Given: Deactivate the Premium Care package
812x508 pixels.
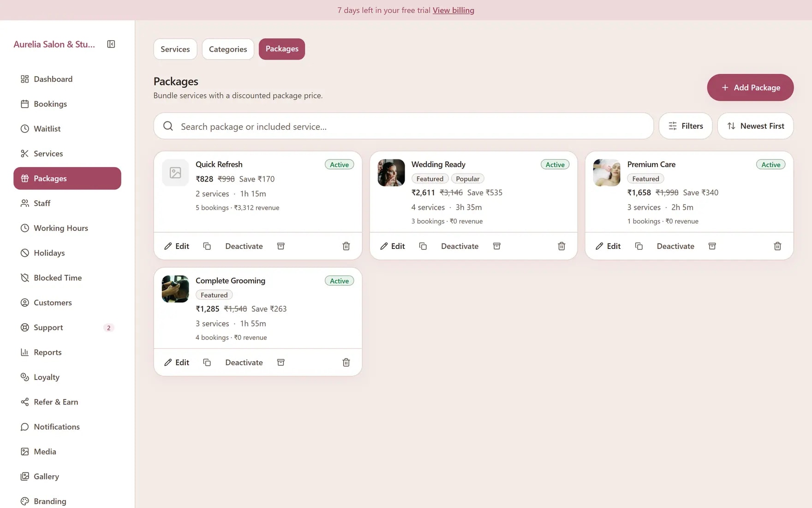Looking at the screenshot, I should tap(675, 246).
